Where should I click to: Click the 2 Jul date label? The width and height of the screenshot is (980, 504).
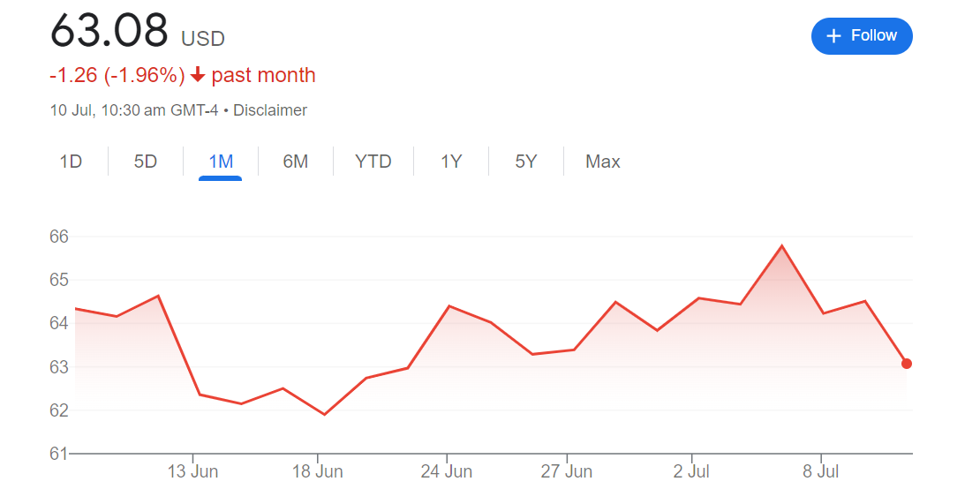coord(691,472)
